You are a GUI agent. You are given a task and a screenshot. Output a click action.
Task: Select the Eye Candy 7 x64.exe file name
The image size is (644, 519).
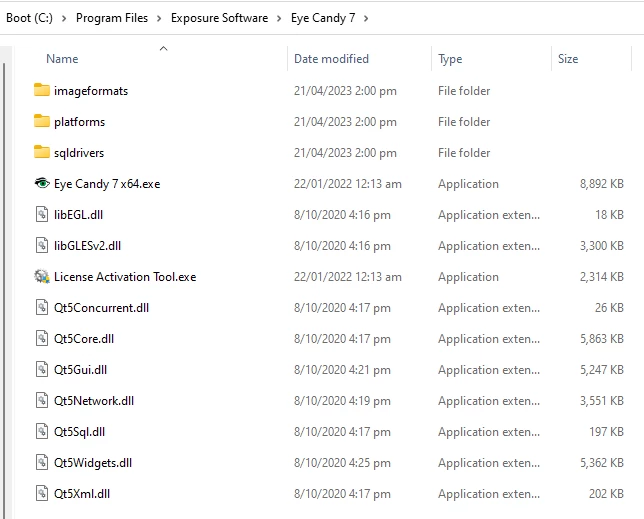tap(107, 184)
